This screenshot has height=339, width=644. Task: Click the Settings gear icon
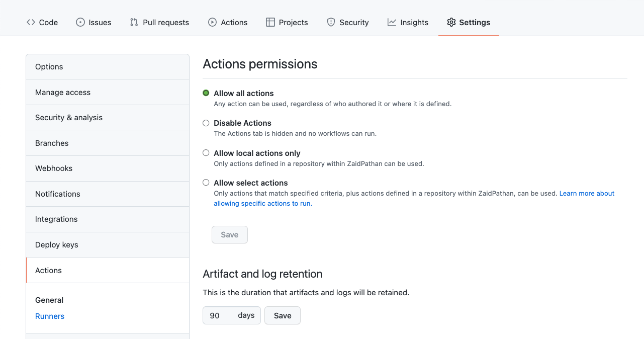[451, 22]
